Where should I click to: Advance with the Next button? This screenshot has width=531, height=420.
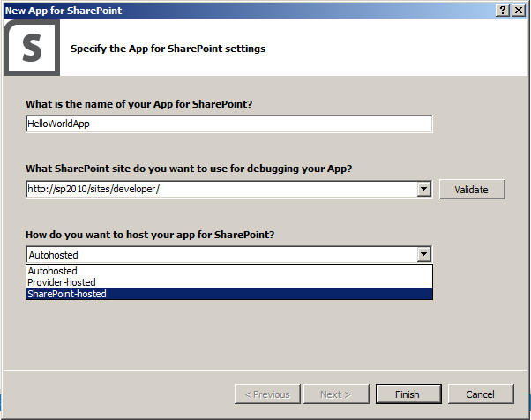pos(336,394)
